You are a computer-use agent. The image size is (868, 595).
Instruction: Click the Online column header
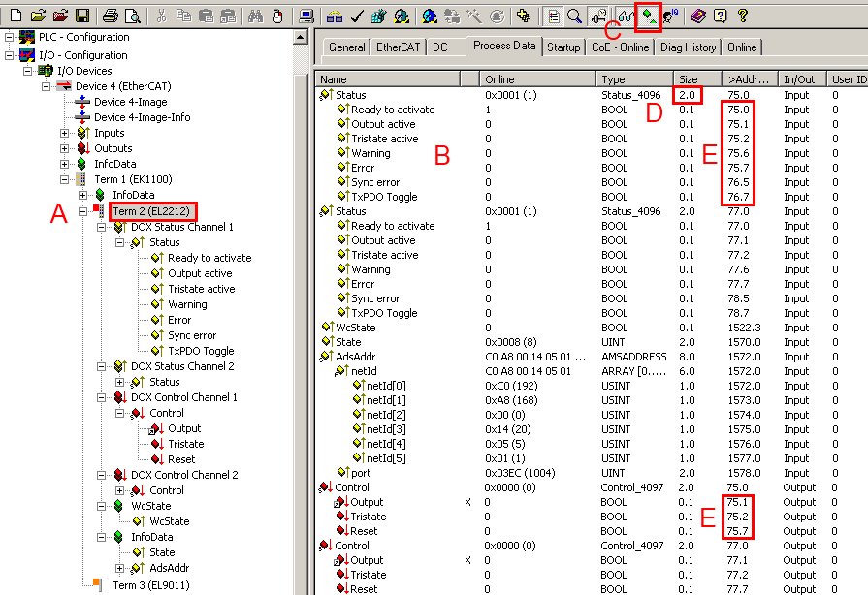[537, 79]
